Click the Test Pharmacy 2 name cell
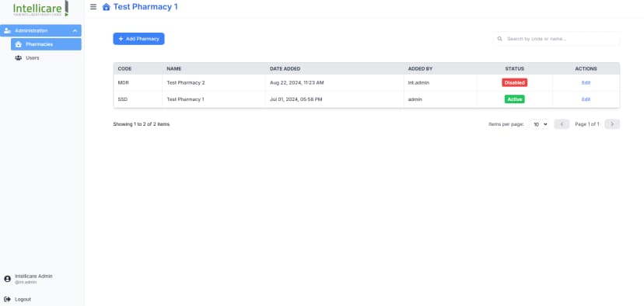The width and height of the screenshot is (644, 306). (x=214, y=83)
